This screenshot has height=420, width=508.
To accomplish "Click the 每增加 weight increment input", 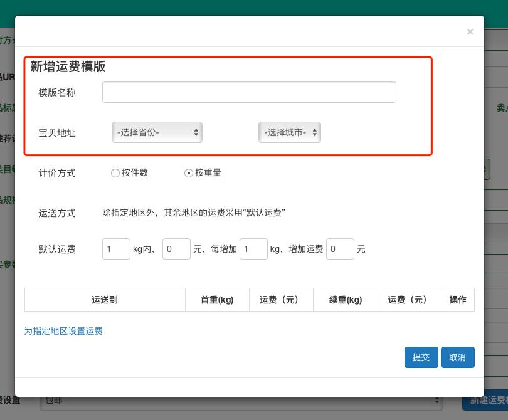I will (x=253, y=249).
